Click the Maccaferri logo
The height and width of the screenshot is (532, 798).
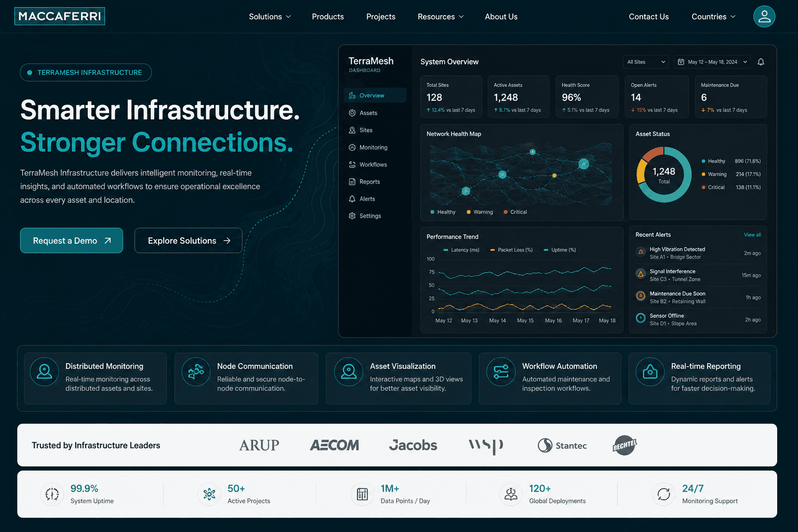click(60, 16)
